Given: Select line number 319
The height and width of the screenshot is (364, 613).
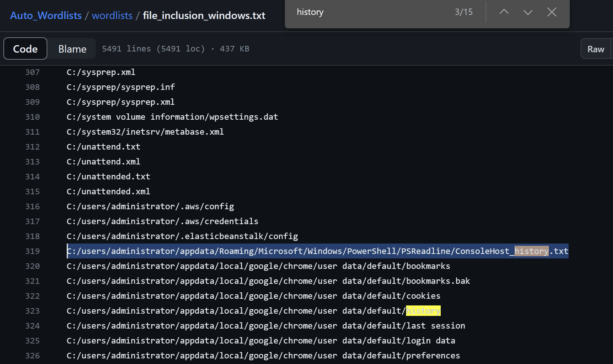Looking at the screenshot, I should [x=32, y=251].
